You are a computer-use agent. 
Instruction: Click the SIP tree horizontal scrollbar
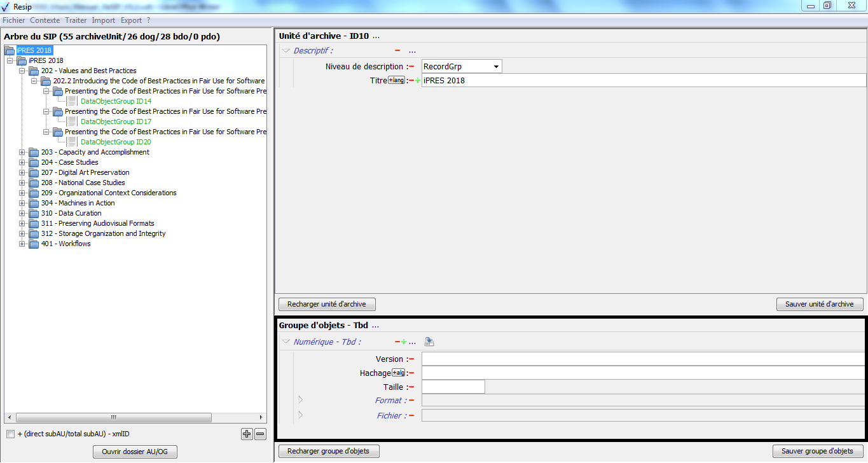[x=114, y=418]
